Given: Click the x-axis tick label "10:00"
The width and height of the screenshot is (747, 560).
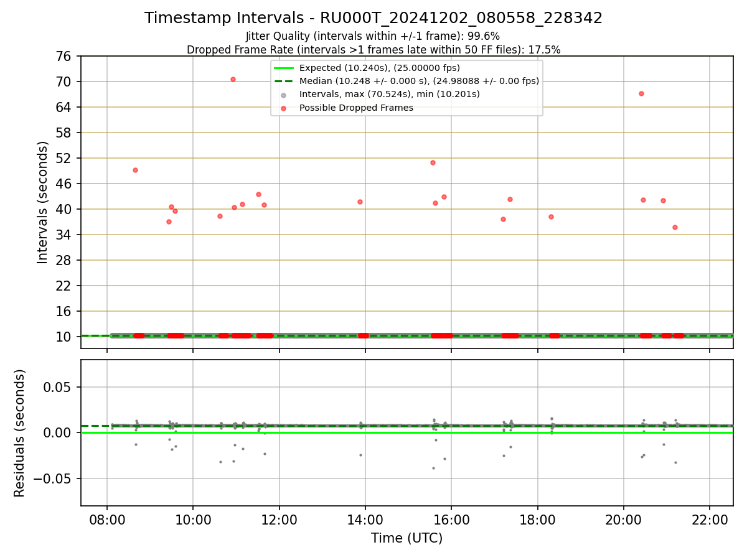Looking at the screenshot, I should click(x=193, y=520).
